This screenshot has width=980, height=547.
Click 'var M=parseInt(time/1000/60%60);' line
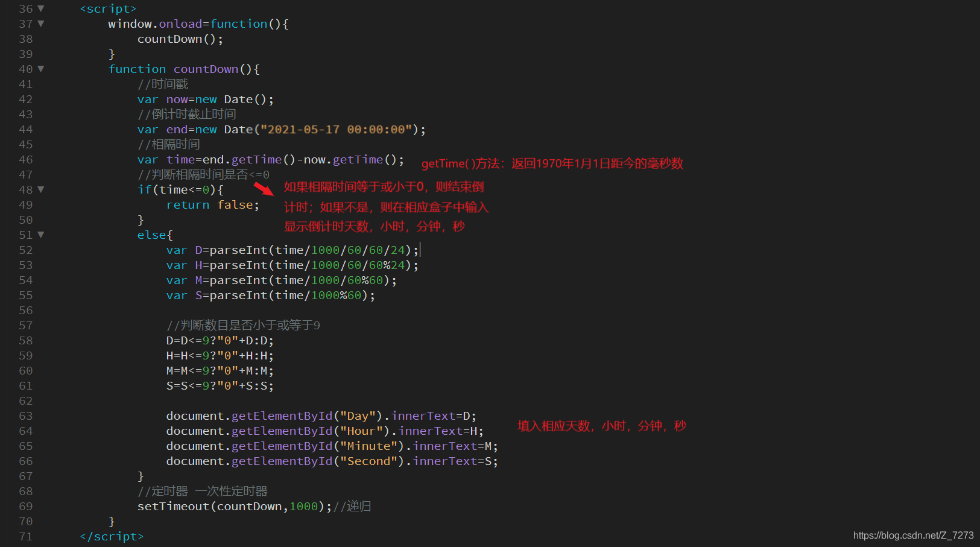pos(282,280)
